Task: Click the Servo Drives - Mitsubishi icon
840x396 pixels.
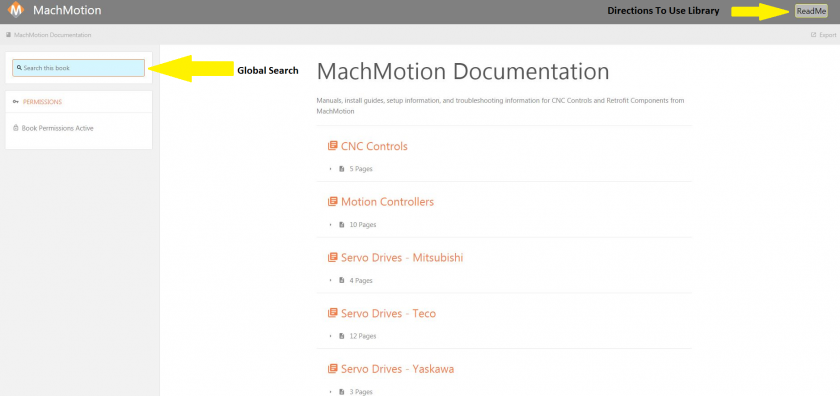Action: (333, 257)
